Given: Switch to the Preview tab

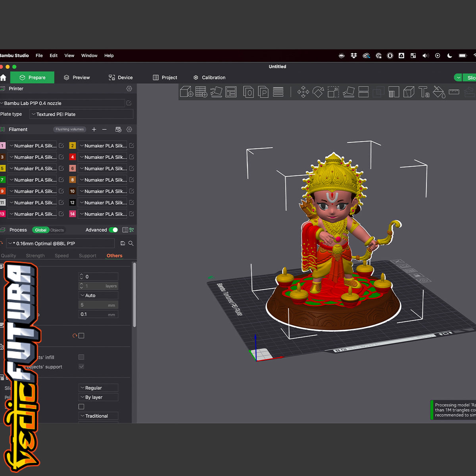Looking at the screenshot, I should (77, 77).
